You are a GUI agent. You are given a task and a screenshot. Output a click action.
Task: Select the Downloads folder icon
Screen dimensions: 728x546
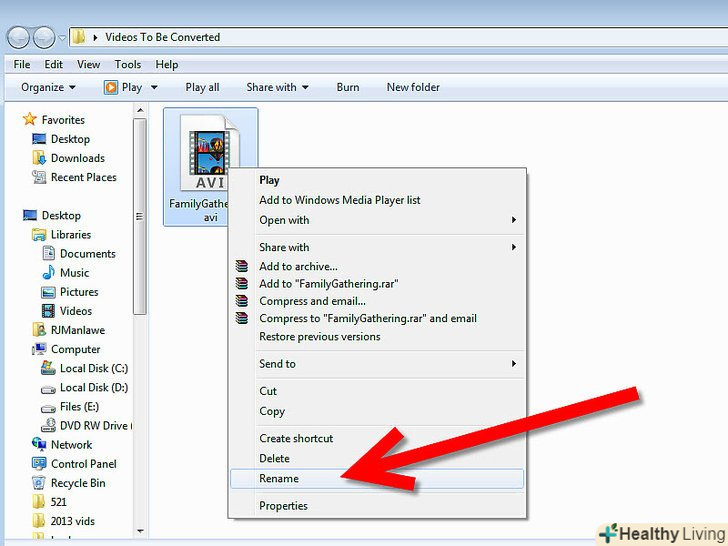(39, 158)
